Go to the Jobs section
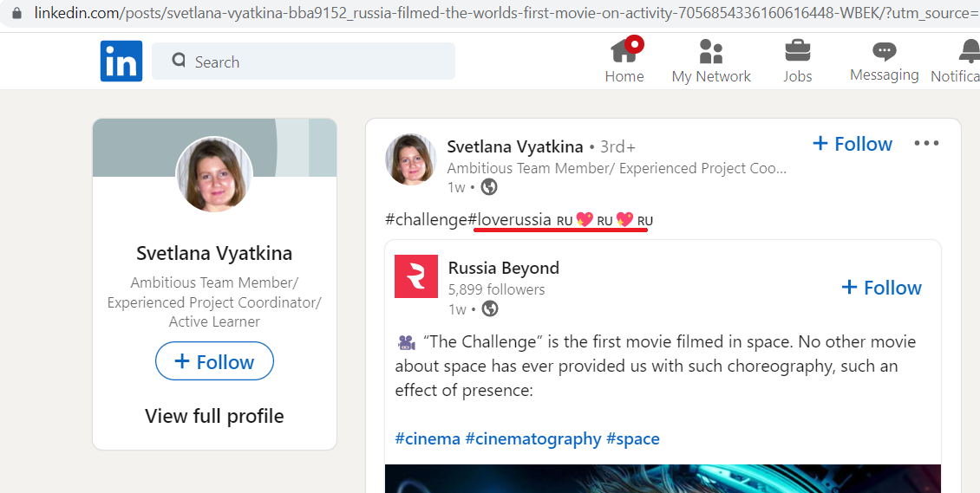This screenshot has width=980, height=493. click(798, 61)
